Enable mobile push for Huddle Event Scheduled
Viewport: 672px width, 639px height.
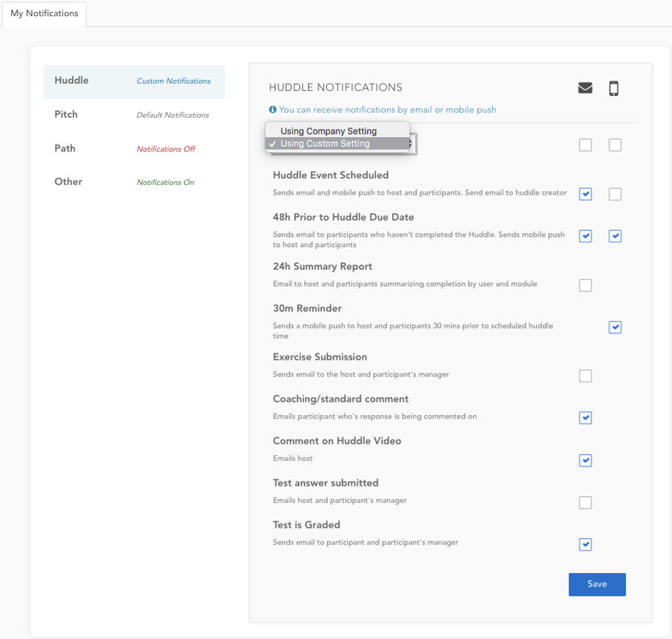[615, 195]
